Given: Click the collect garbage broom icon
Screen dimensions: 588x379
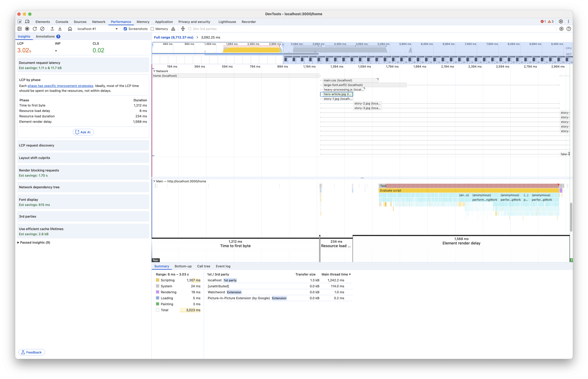Looking at the screenshot, I should pyautogui.click(x=173, y=29).
